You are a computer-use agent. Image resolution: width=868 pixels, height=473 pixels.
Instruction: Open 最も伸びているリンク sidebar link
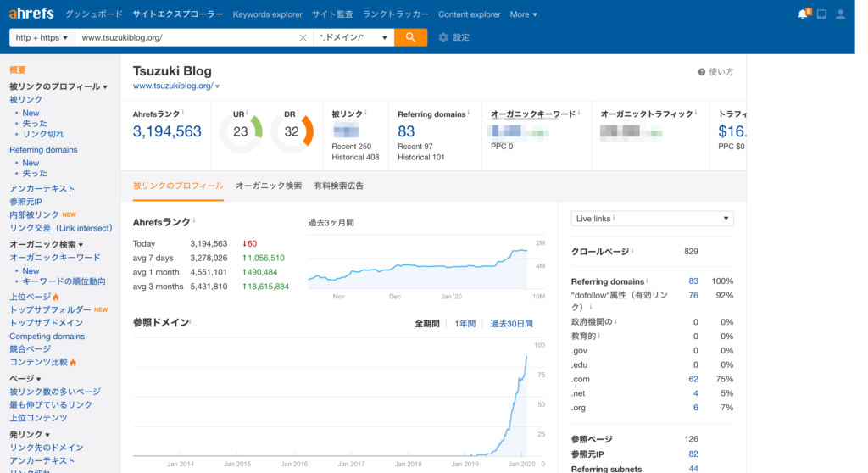pyautogui.click(x=50, y=405)
